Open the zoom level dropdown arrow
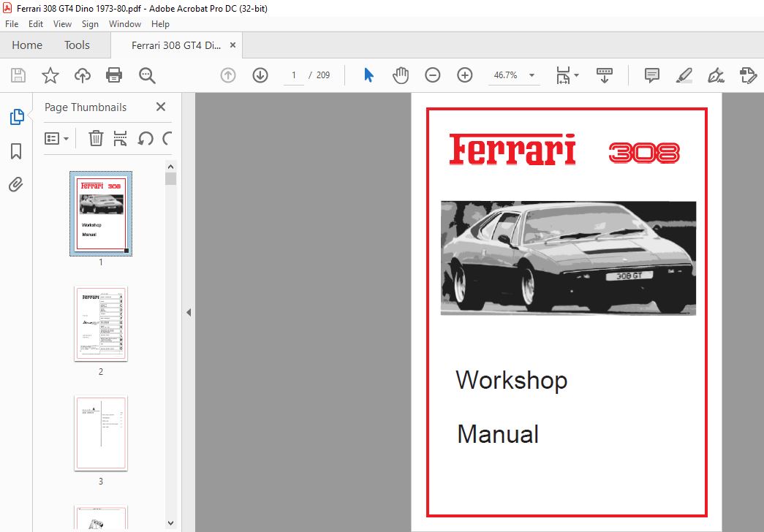 click(x=532, y=75)
